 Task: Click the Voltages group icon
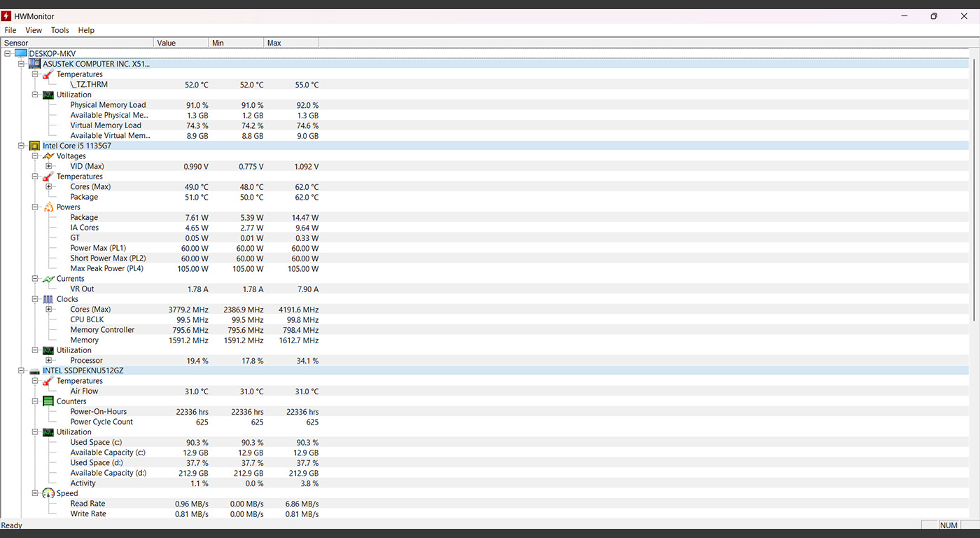48,156
